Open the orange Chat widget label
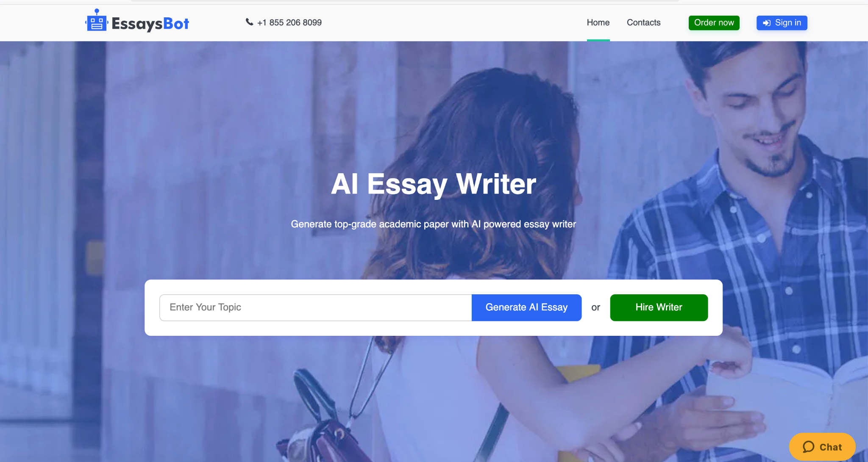Screen dimensions: 868x462 pos(831,447)
